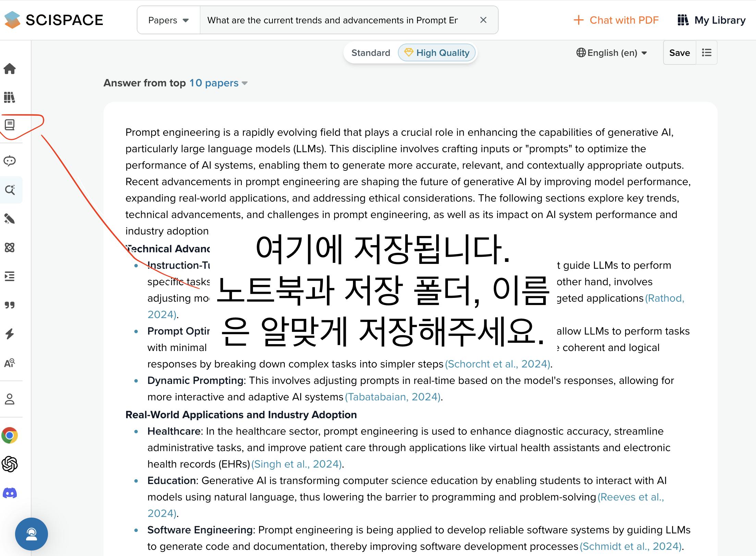
Task: Switch to Standard answer mode
Action: [370, 53]
